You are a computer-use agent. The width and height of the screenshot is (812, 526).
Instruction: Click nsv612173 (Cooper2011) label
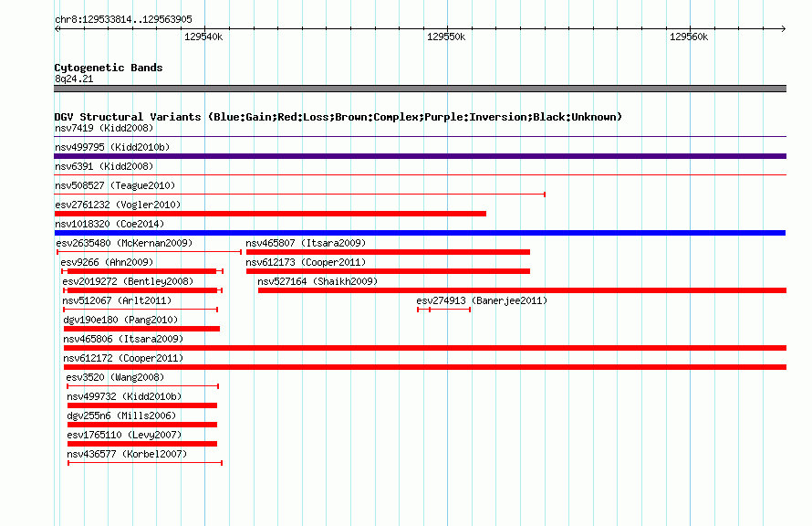[x=306, y=262]
